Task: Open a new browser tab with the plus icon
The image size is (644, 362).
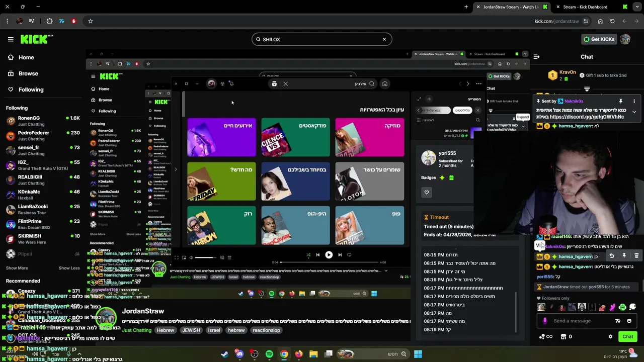Action: click(x=466, y=7)
